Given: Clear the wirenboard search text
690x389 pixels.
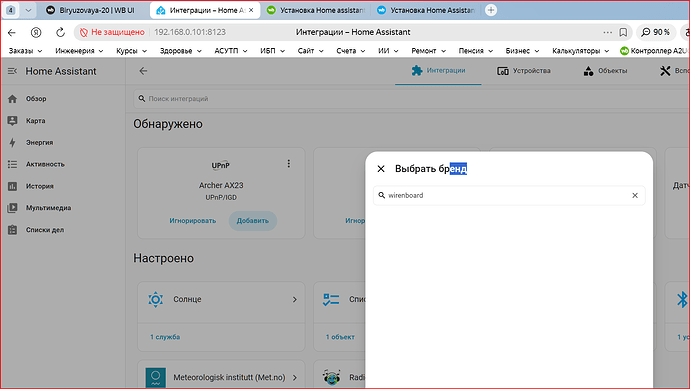Looking at the screenshot, I should (x=635, y=195).
